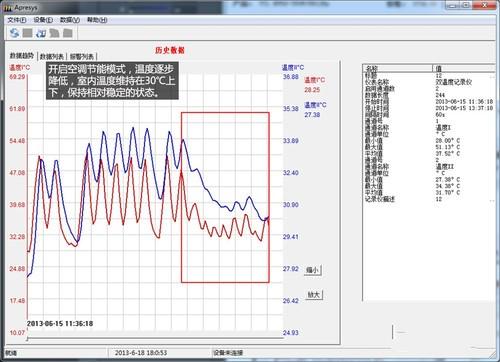
Task: Switch to the 数据列表 tab
Action: [52, 56]
